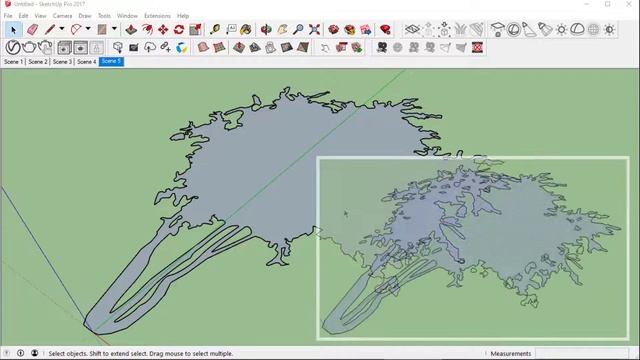Click Create Camera film camera icon

coord(382,47)
